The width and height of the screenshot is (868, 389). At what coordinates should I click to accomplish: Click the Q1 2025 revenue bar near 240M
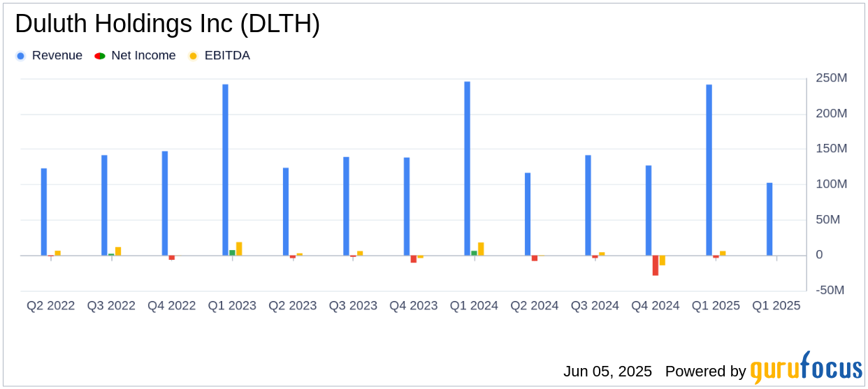(x=709, y=170)
